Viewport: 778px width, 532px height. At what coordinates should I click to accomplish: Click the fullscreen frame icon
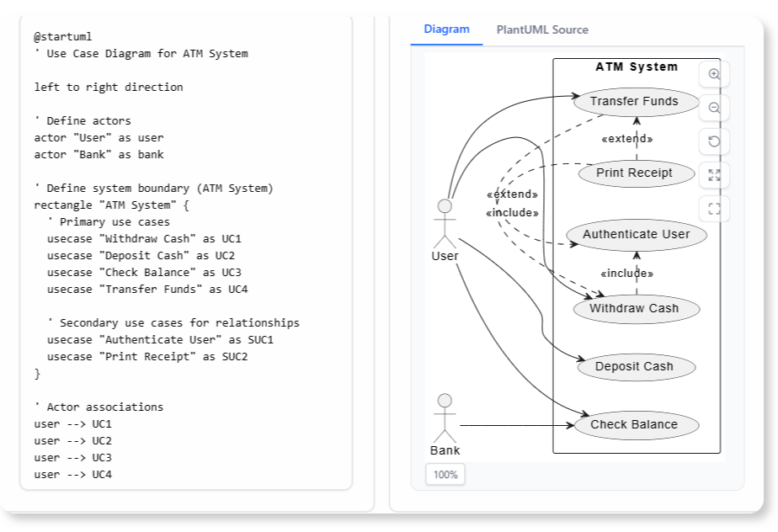715,207
